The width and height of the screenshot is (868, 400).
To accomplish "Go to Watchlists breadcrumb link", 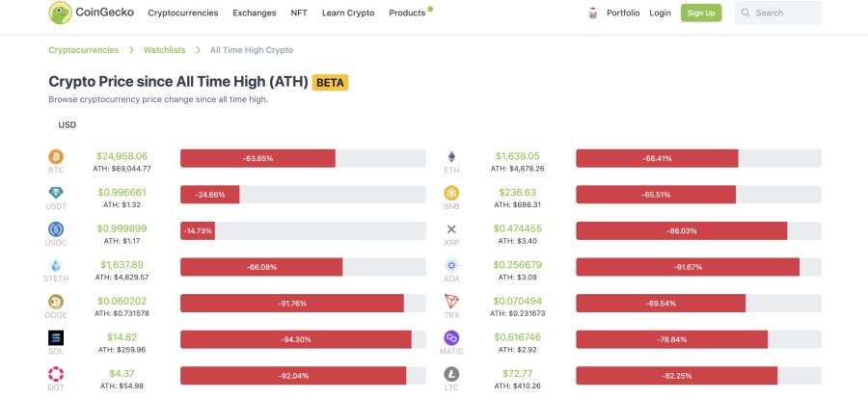I will point(164,50).
